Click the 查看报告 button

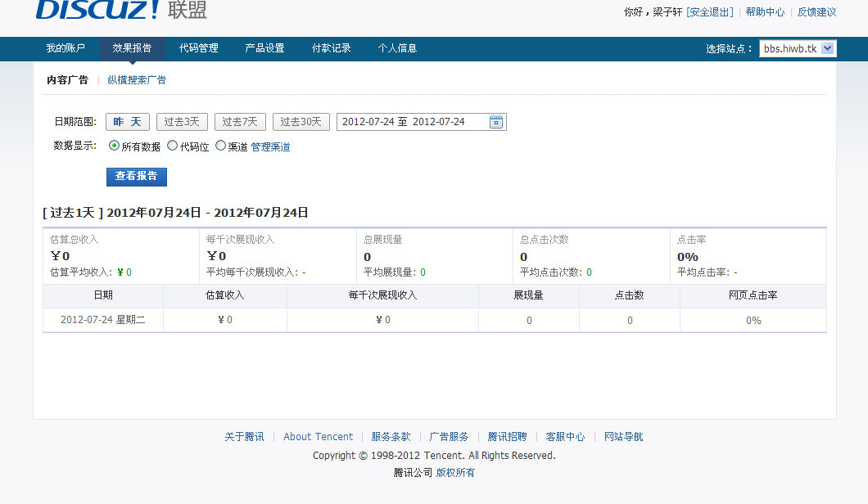pos(137,176)
